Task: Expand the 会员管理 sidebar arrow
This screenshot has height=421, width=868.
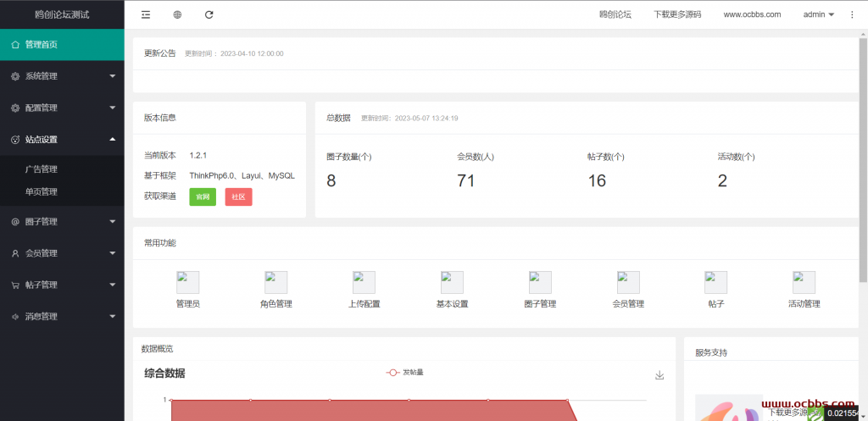Action: [113, 253]
